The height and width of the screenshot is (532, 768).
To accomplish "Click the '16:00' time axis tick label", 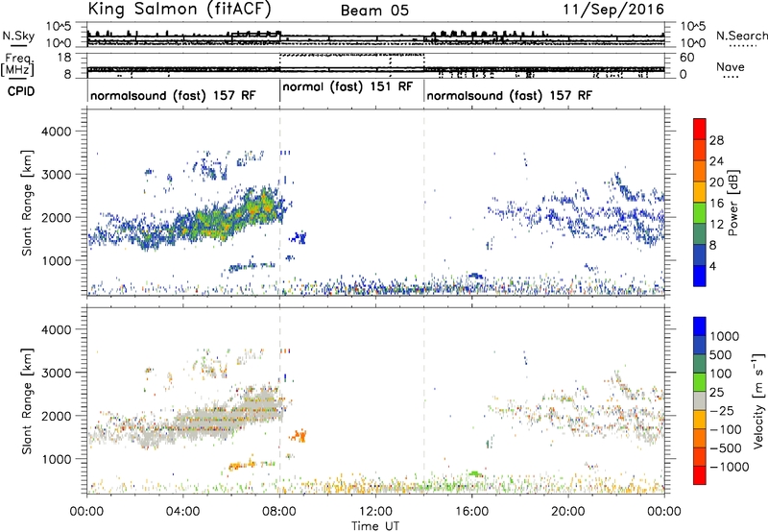I will [471, 512].
